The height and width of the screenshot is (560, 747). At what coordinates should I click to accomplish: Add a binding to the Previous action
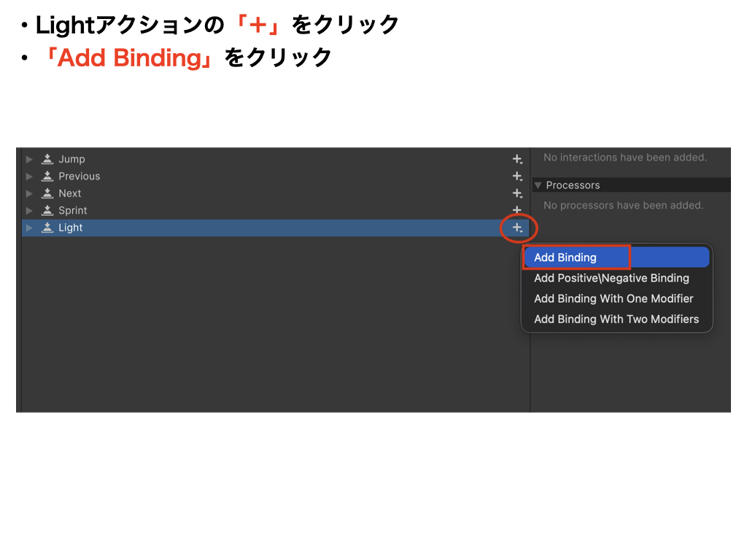tap(517, 176)
